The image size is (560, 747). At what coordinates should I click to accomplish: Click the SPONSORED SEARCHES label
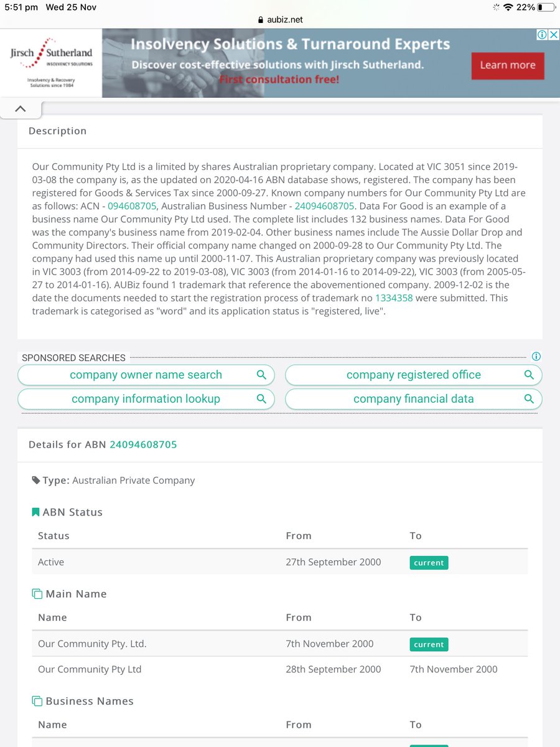pyautogui.click(x=73, y=358)
